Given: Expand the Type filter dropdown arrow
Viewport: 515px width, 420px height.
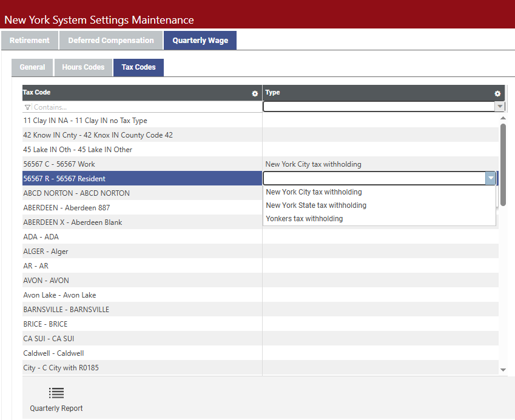Looking at the screenshot, I should click(x=500, y=107).
